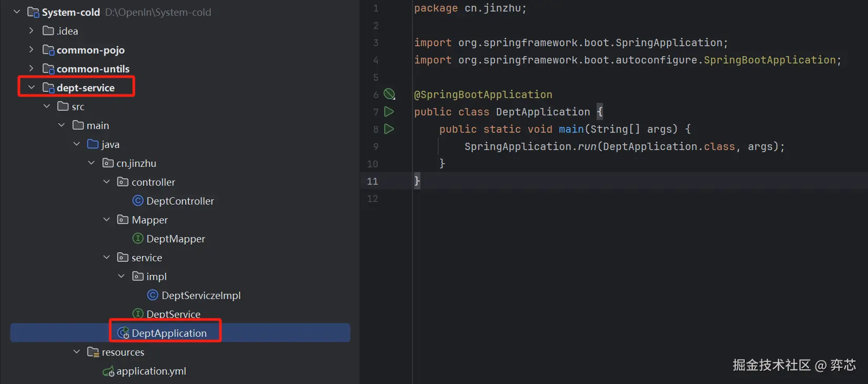
Task: Click the resources folder icon
Action: [x=93, y=352]
